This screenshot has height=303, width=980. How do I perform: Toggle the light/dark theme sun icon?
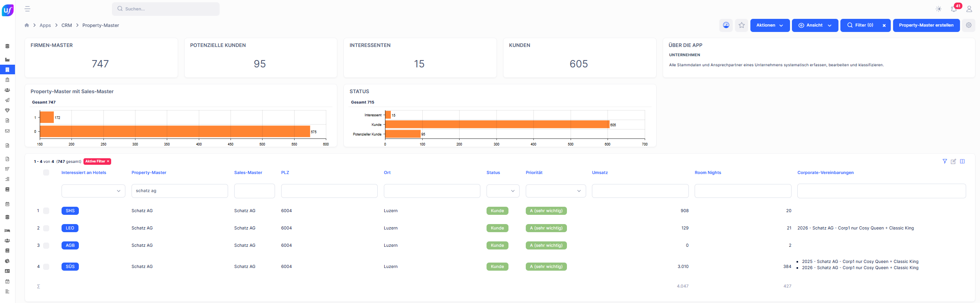[x=938, y=9]
